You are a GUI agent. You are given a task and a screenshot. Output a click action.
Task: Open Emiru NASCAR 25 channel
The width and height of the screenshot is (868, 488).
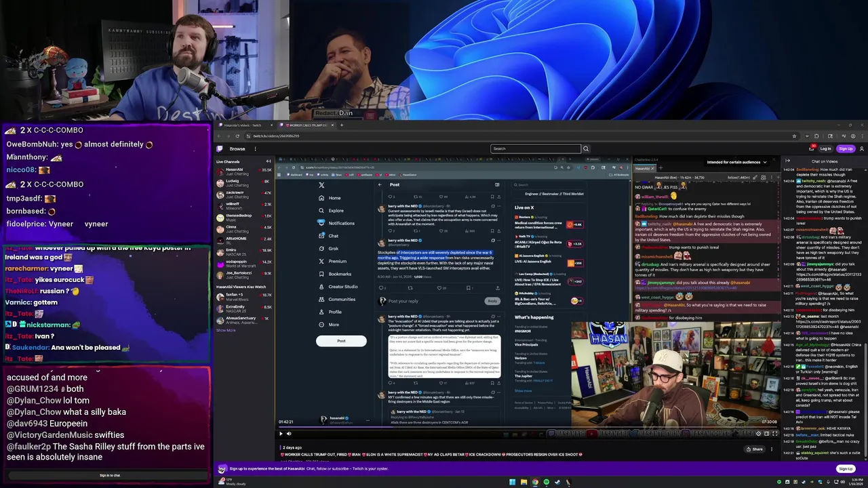(x=244, y=251)
